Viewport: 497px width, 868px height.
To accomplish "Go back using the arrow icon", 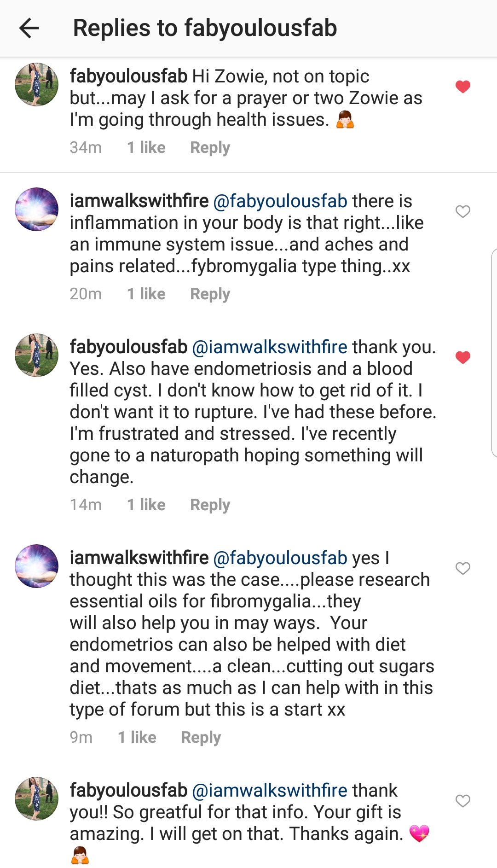I will pos(29,28).
